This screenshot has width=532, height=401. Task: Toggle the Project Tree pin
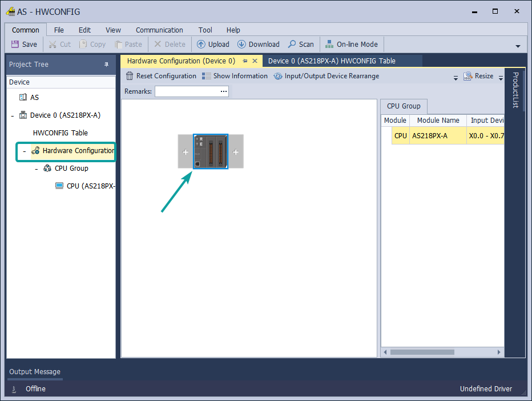(106, 65)
